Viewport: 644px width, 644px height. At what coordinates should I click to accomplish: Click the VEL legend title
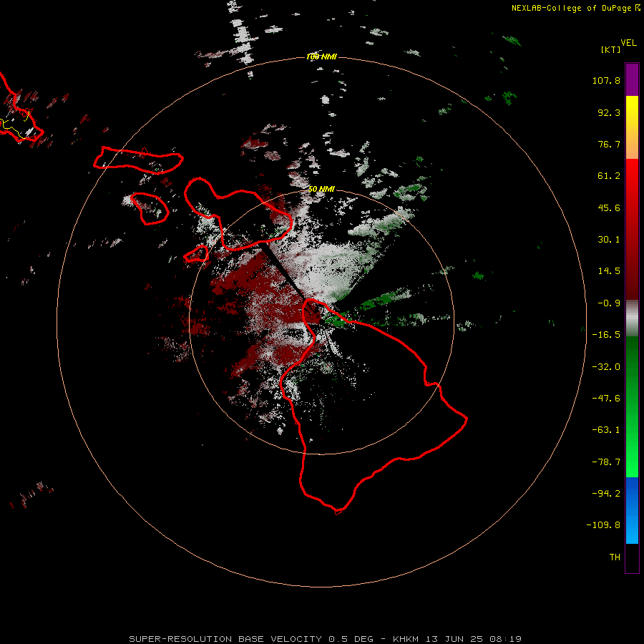click(628, 43)
